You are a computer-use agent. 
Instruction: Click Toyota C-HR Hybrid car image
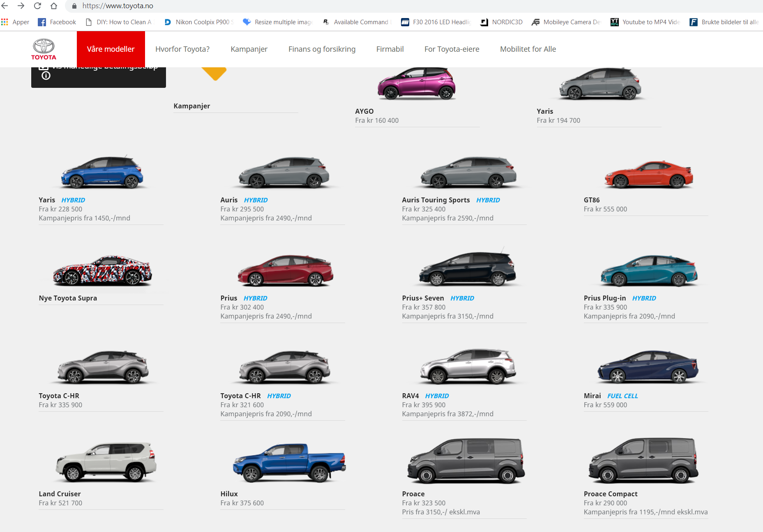285,367
